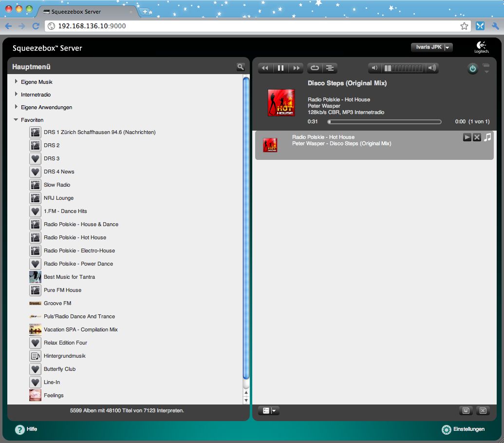Click the DRS 2 station icon
Viewport: 504px width, 443px height.
[x=36, y=145]
